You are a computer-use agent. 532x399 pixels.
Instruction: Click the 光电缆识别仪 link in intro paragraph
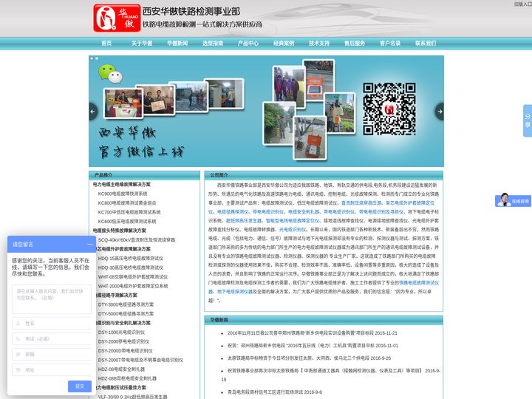click(293, 229)
